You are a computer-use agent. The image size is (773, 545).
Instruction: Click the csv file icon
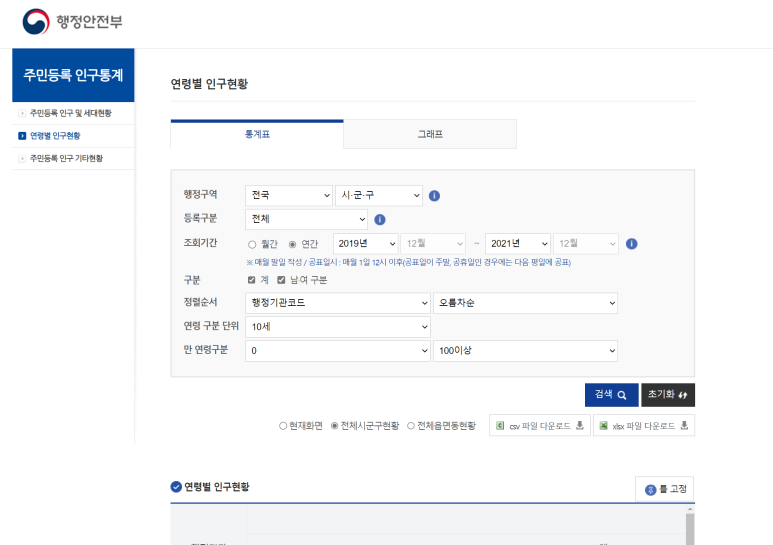pos(500,425)
